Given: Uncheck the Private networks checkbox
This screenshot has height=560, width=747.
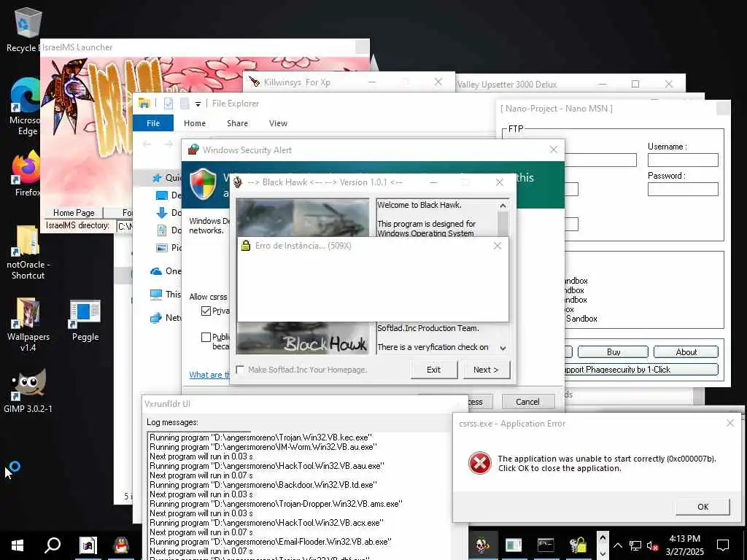Looking at the screenshot, I should [206, 311].
